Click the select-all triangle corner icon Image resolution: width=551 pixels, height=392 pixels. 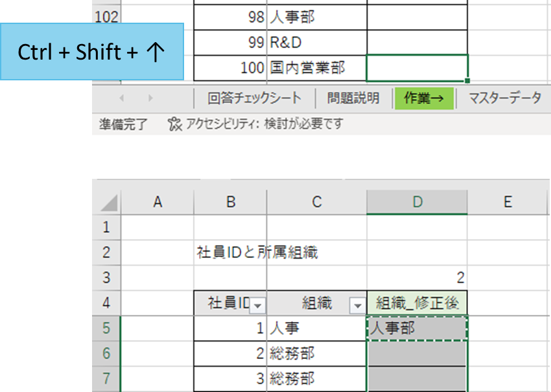109,203
